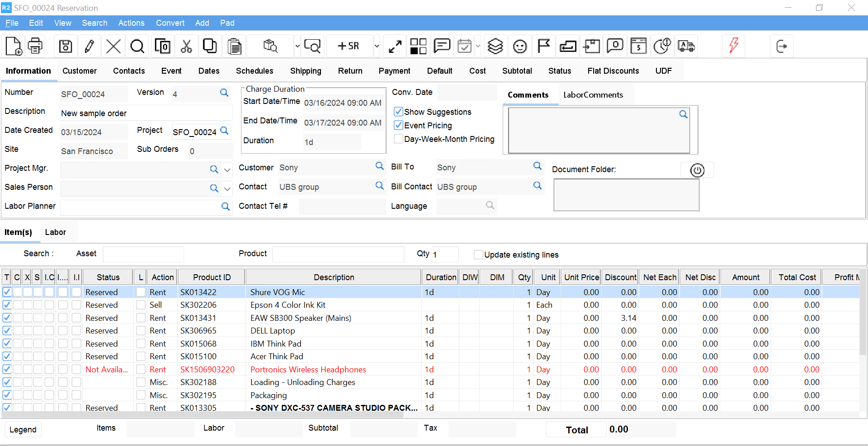868x446 pixels.
Task: Click the flag icon in toolbar
Action: point(543,46)
